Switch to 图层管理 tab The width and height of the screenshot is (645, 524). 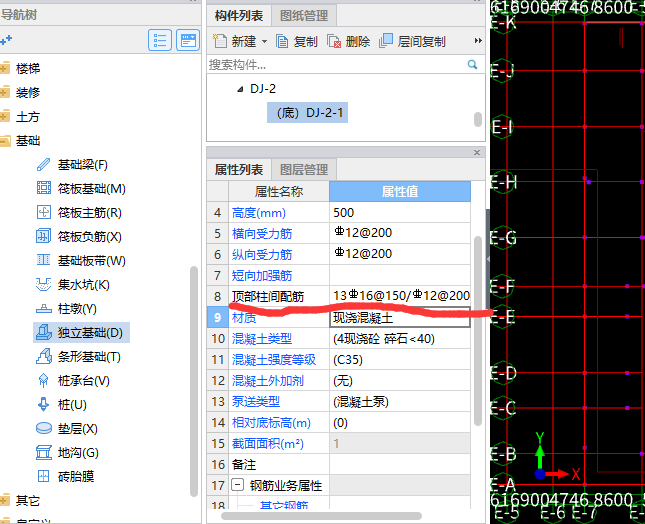[x=304, y=170]
